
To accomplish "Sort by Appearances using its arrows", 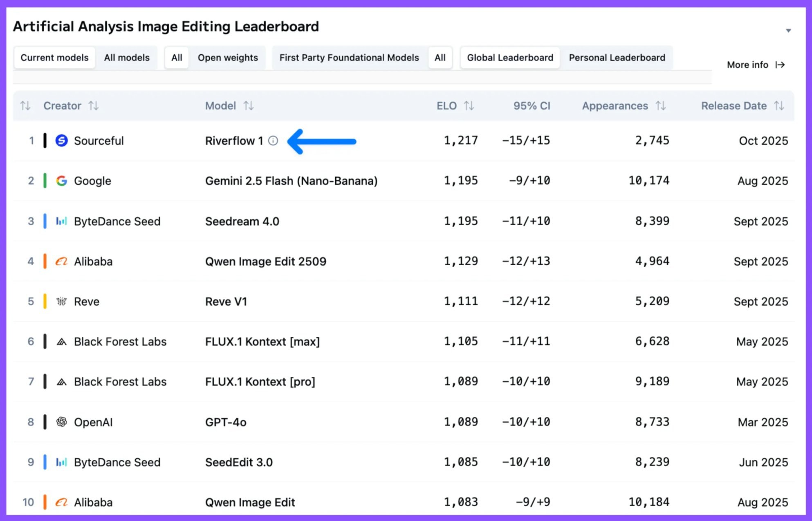I will point(661,106).
